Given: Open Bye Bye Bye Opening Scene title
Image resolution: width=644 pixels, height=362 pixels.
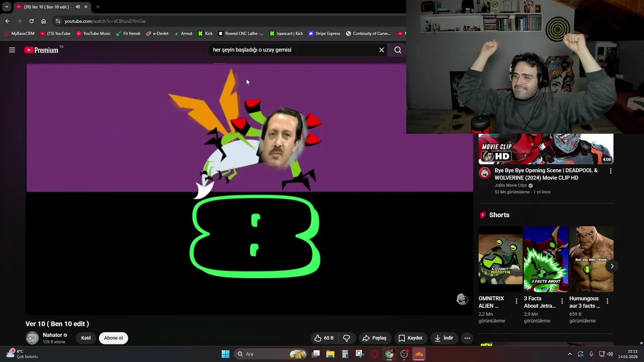Looking at the screenshot, I should tap(546, 174).
